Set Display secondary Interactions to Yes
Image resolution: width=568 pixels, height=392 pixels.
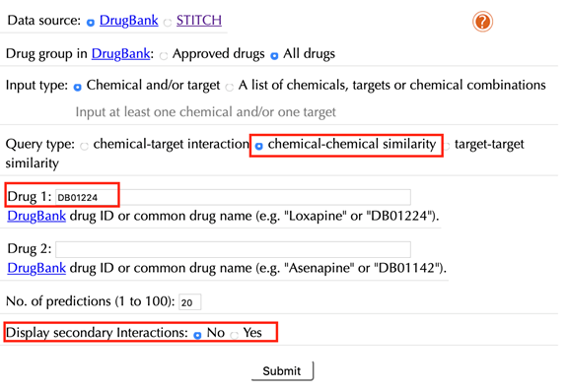(x=235, y=335)
